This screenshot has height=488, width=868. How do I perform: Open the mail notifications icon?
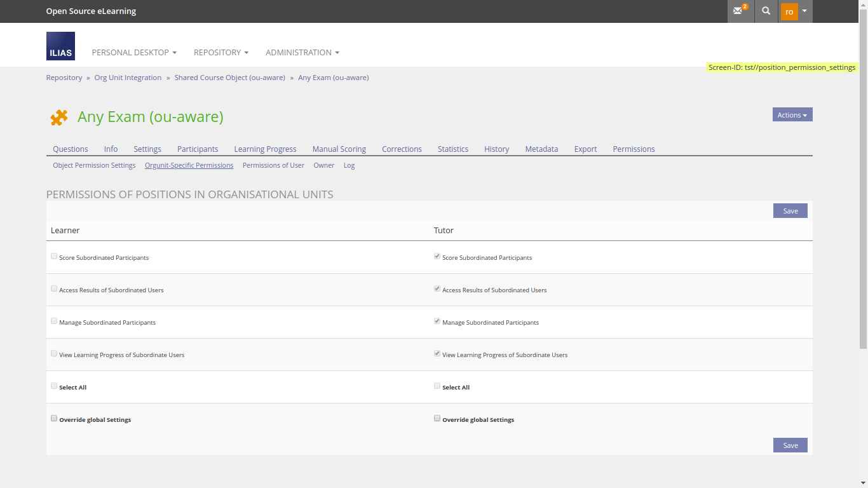click(x=740, y=11)
